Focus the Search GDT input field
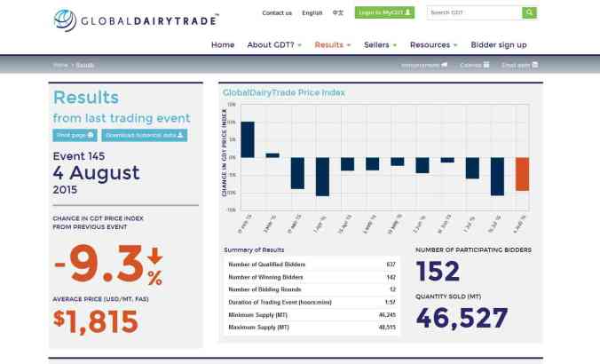The image size is (600, 364). (474, 12)
